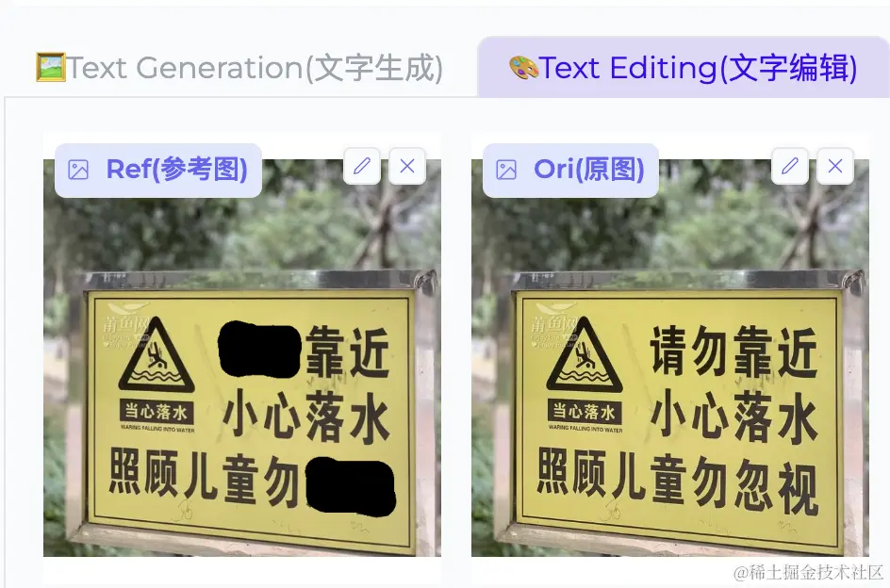Click the 请勿 characters in the Ori image

click(688, 351)
